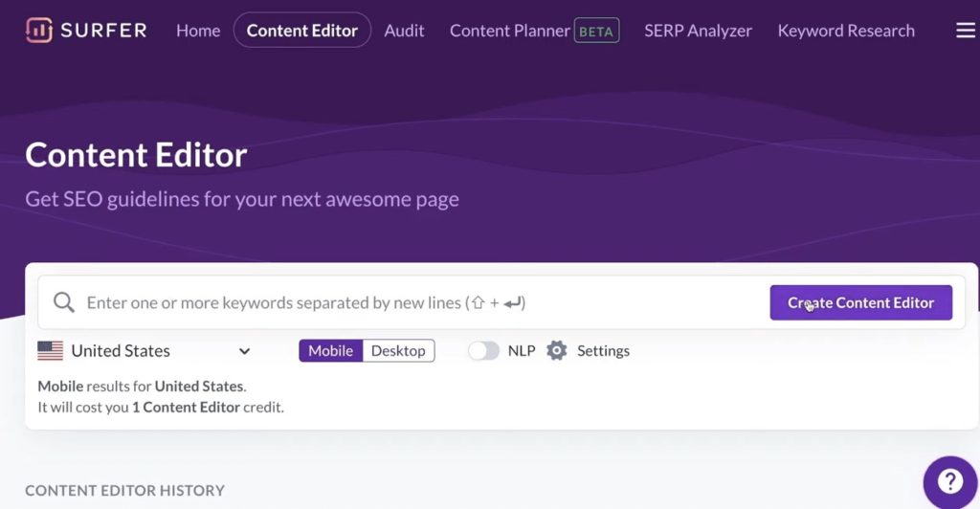Go to the Home tab
The width and height of the screenshot is (980, 509).
coord(198,30)
